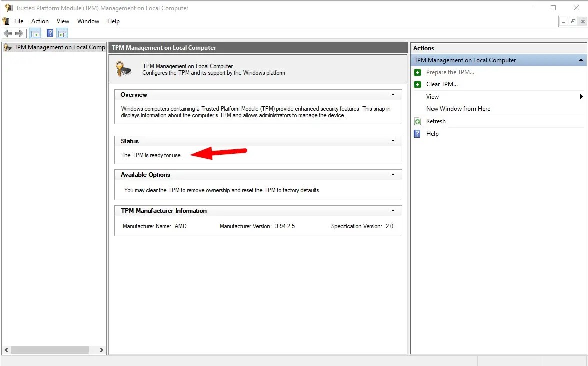588x366 pixels.
Task: Click 'You may clear the TPM' options text
Action: click(222, 190)
